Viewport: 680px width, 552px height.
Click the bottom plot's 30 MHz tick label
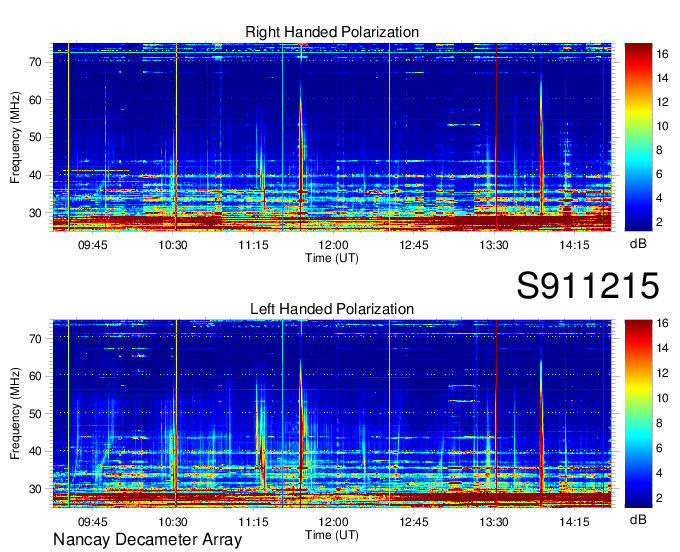pyautogui.click(x=36, y=489)
